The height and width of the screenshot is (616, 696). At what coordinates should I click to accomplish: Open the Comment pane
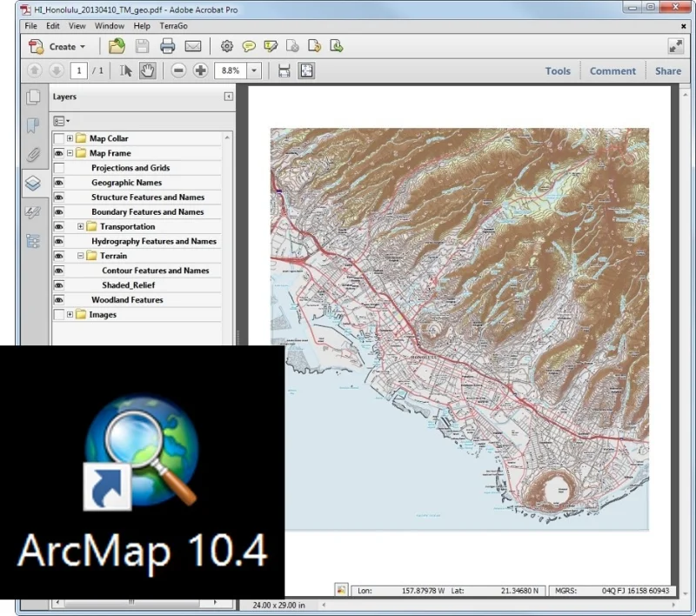point(612,71)
